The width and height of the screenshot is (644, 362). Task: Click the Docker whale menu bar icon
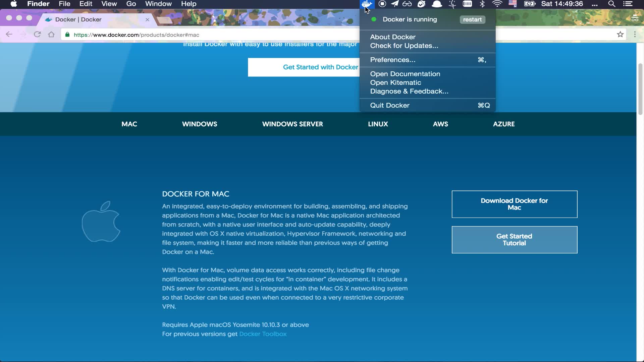[x=367, y=4]
